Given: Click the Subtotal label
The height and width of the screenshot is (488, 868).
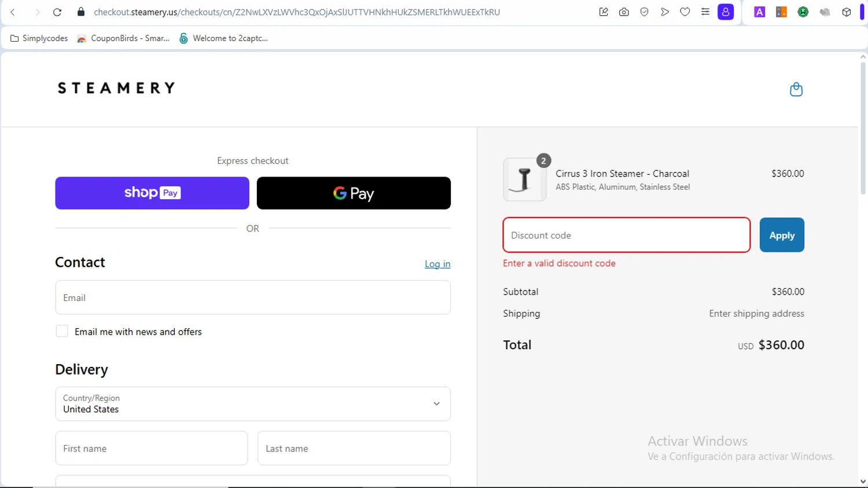Looking at the screenshot, I should 520,292.
